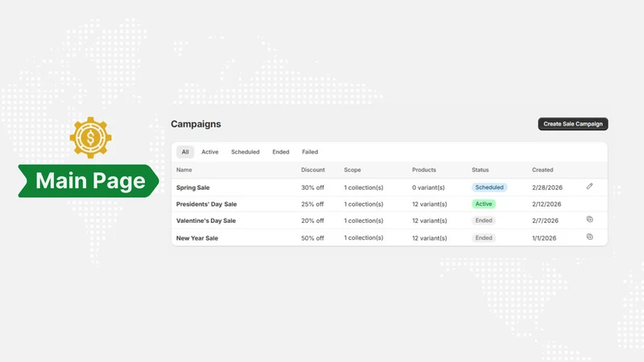Image resolution: width=644 pixels, height=362 pixels.
Task: Click the Create Sale Campaign button
Action: tap(573, 124)
